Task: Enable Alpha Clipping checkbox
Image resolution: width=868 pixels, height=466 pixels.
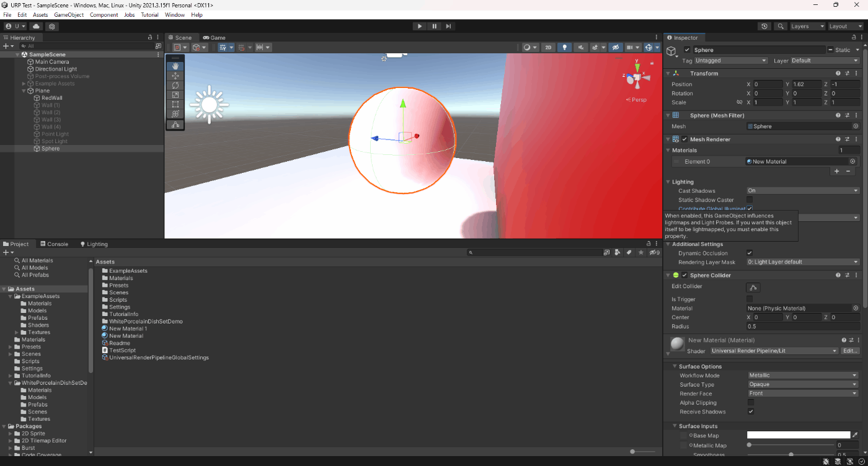Action: point(750,403)
